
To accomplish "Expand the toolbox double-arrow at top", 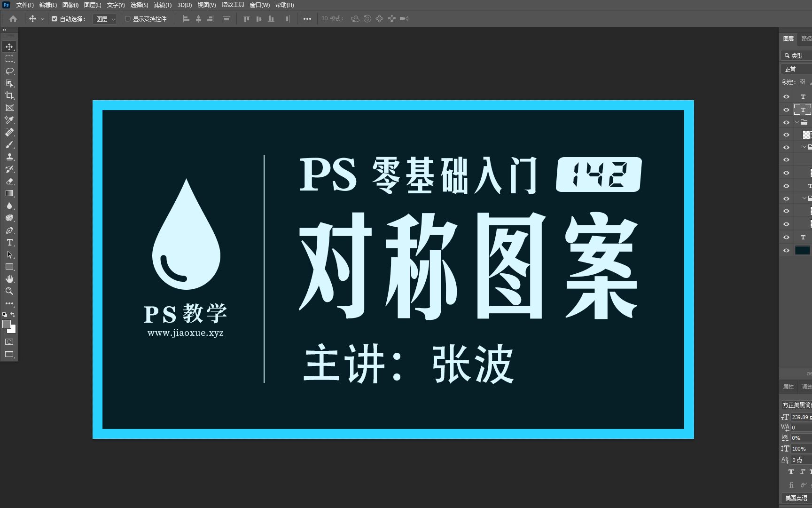I will click(5, 30).
